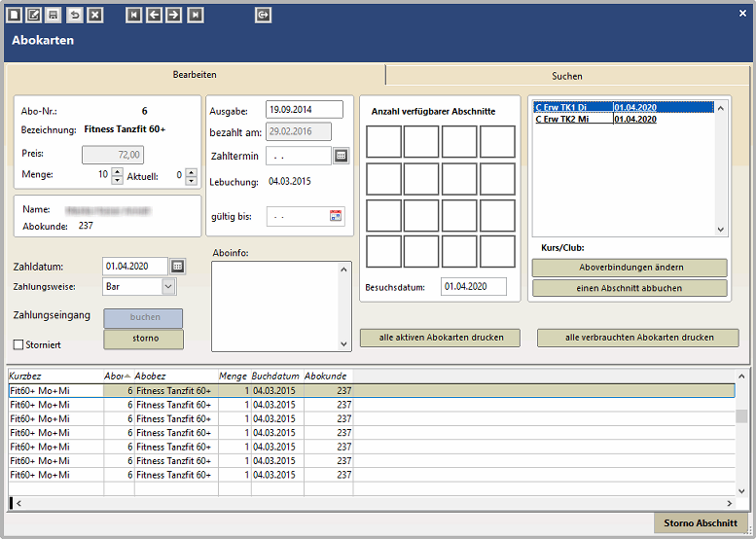The height and width of the screenshot is (539, 756).
Task: Click the Ausgabe date field
Action: (305, 109)
